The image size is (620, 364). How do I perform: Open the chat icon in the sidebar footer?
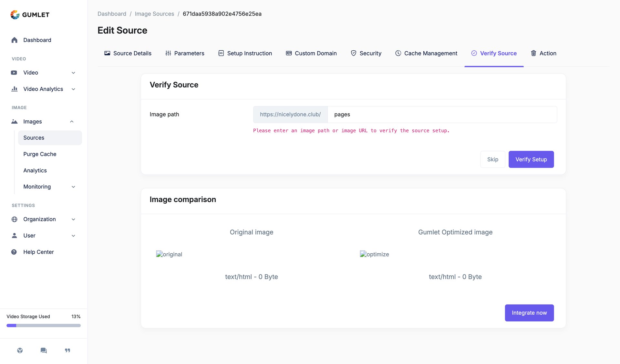43,350
